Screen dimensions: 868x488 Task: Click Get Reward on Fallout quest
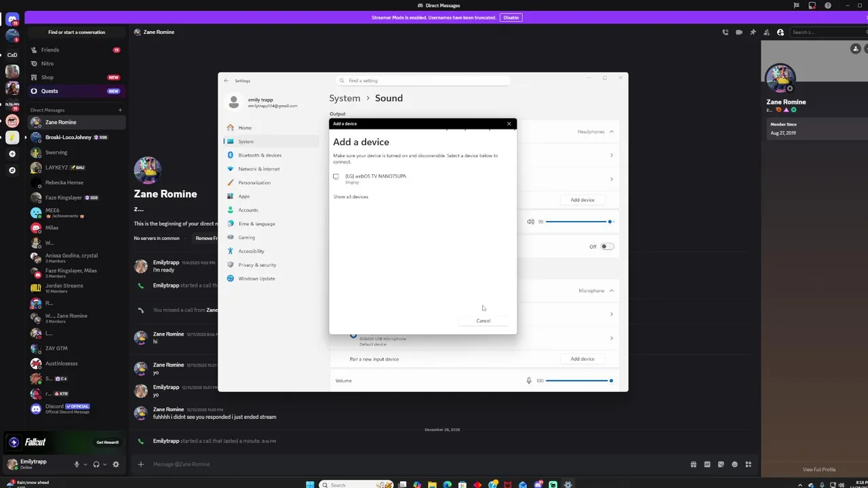107,442
